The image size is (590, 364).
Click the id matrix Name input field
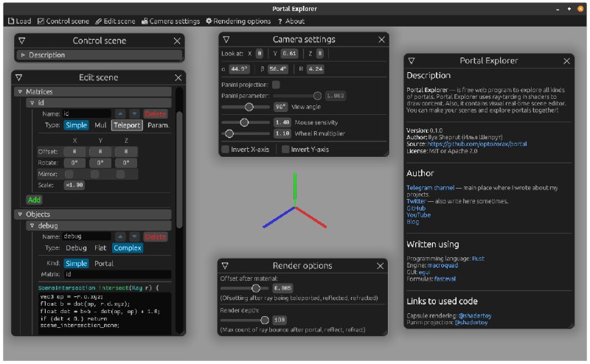[x=86, y=113]
